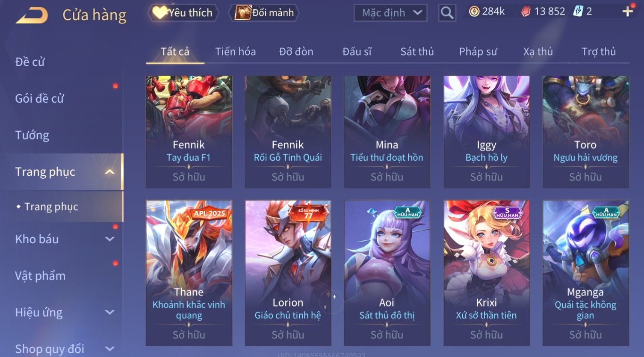Viewport: 644px width, 357px height.
Task: Open the Iggy Bạch hồ ly skin card
Action: 487,132
